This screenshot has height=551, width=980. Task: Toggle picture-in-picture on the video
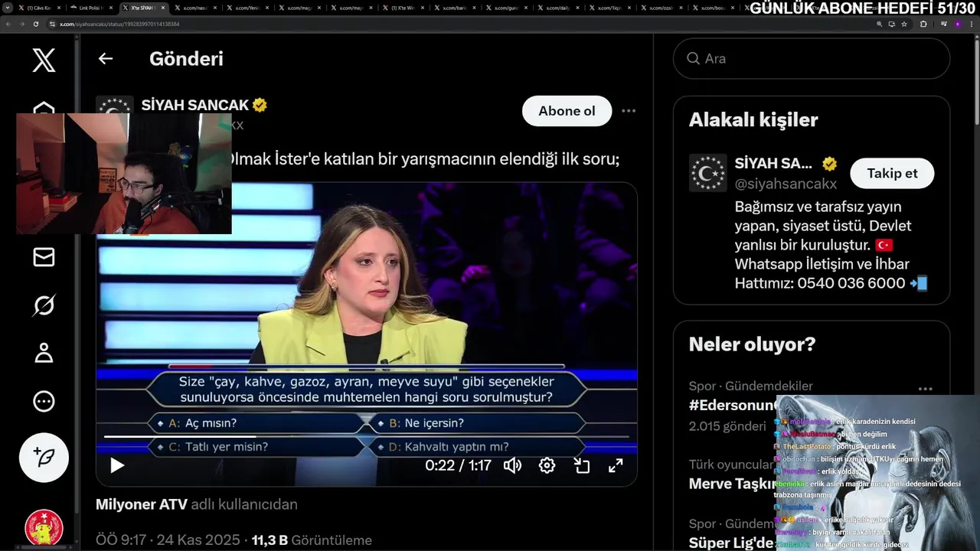coord(581,465)
